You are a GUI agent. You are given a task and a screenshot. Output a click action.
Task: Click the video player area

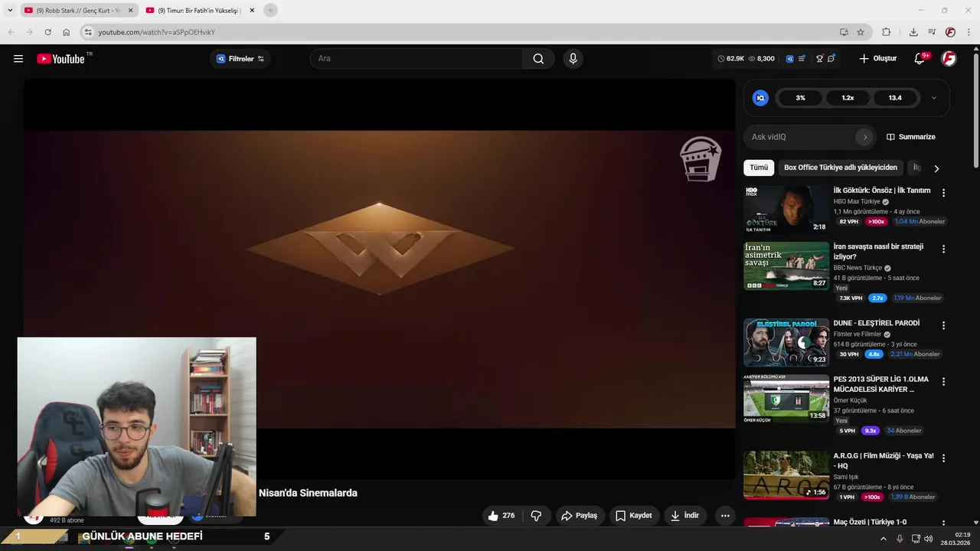click(x=379, y=279)
